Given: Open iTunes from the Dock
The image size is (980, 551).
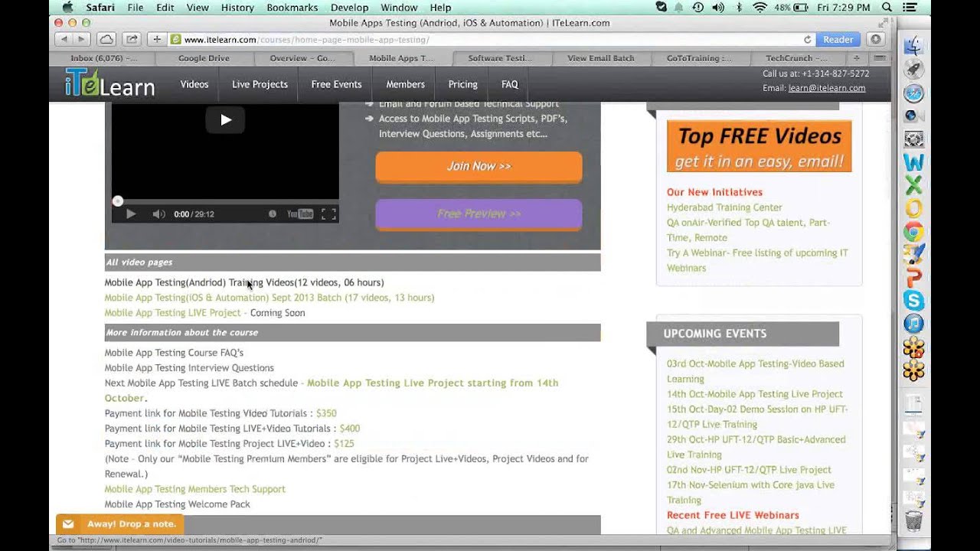Looking at the screenshot, I should 913,324.
